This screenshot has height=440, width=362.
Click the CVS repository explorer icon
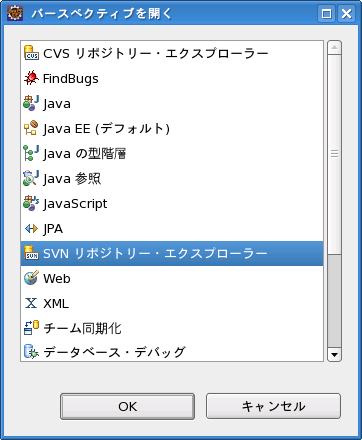(31, 53)
